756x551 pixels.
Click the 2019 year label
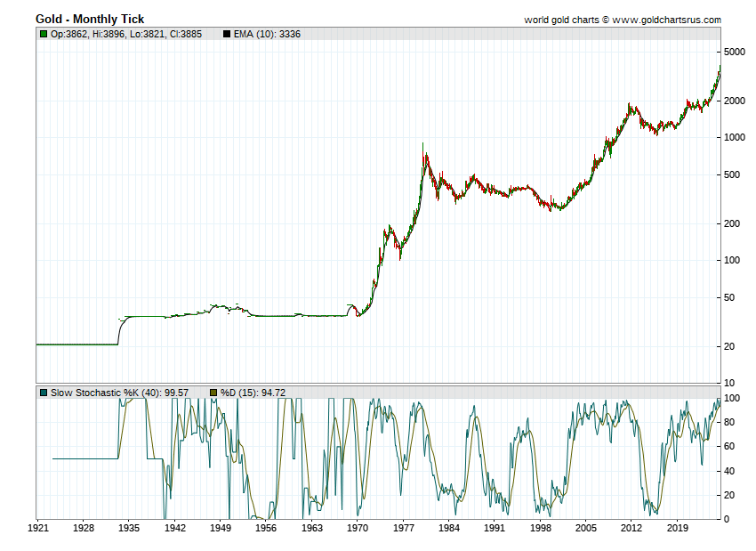[x=678, y=528]
